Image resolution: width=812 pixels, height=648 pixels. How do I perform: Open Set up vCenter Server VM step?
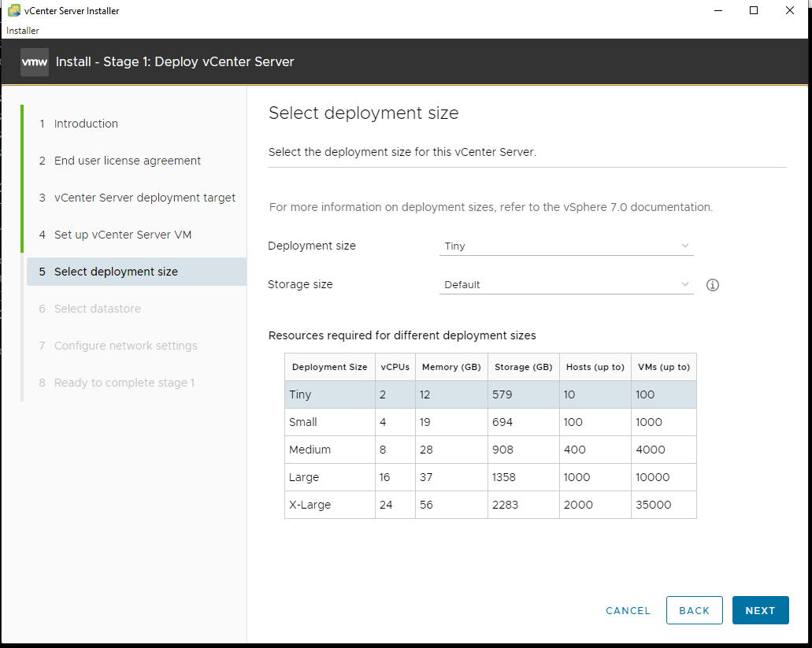pyautogui.click(x=115, y=235)
